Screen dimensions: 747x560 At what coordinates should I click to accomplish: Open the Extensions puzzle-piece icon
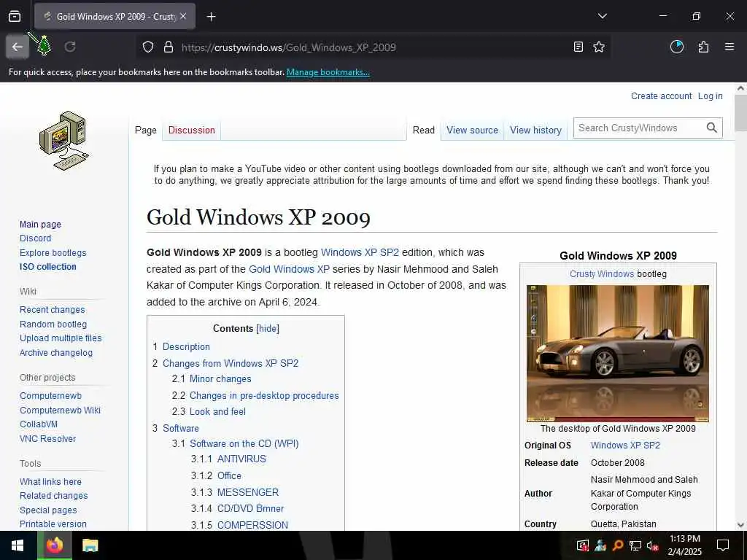click(x=703, y=47)
